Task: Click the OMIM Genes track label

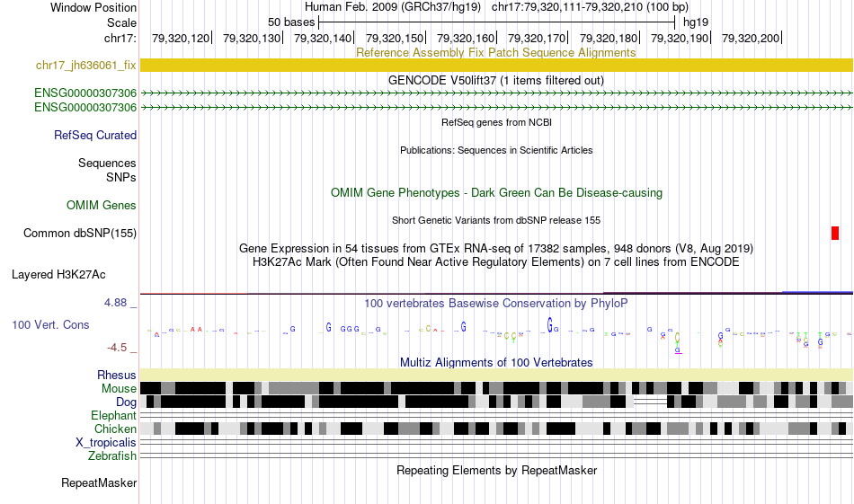Action: pyautogui.click(x=102, y=205)
